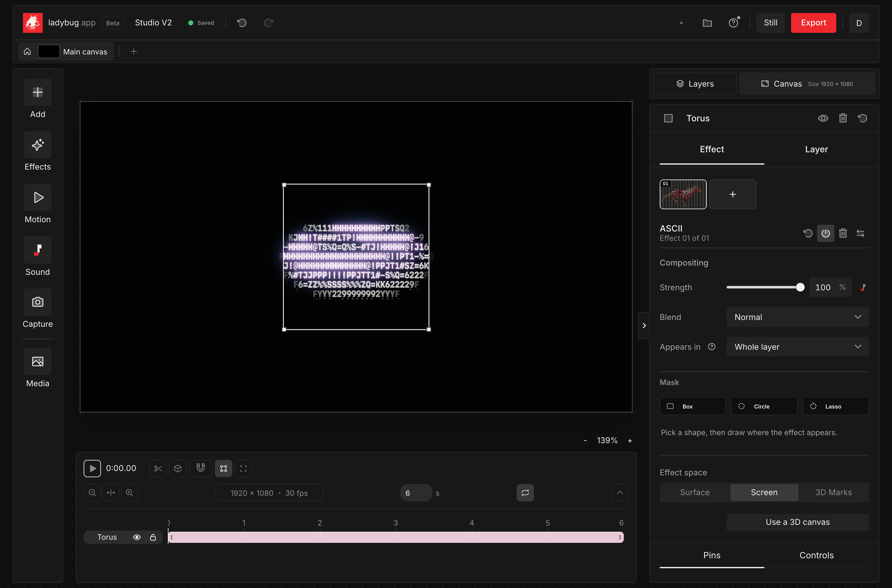Screen dimensions: 892x588
Task: Toggle transform handles button in timeline
Action: coord(224,468)
